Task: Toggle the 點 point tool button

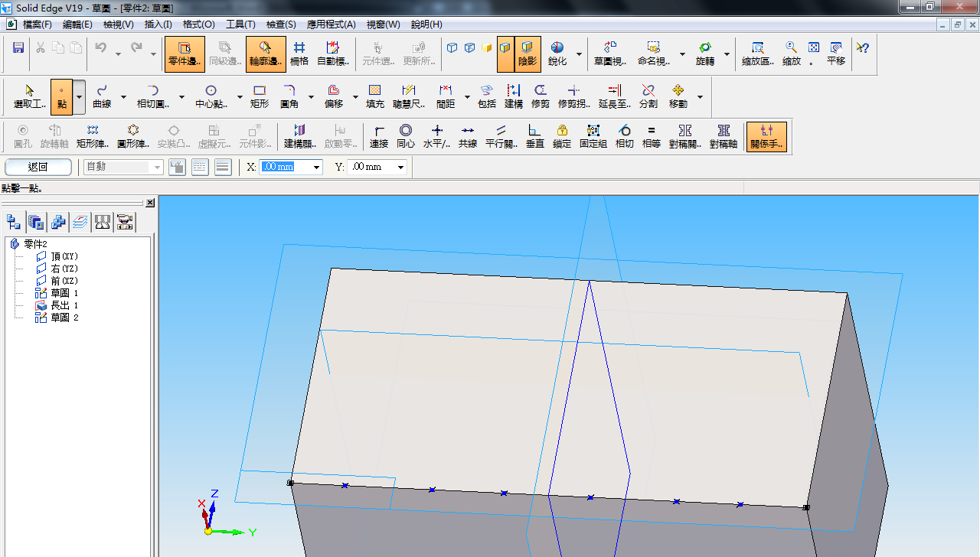Action: [61, 96]
